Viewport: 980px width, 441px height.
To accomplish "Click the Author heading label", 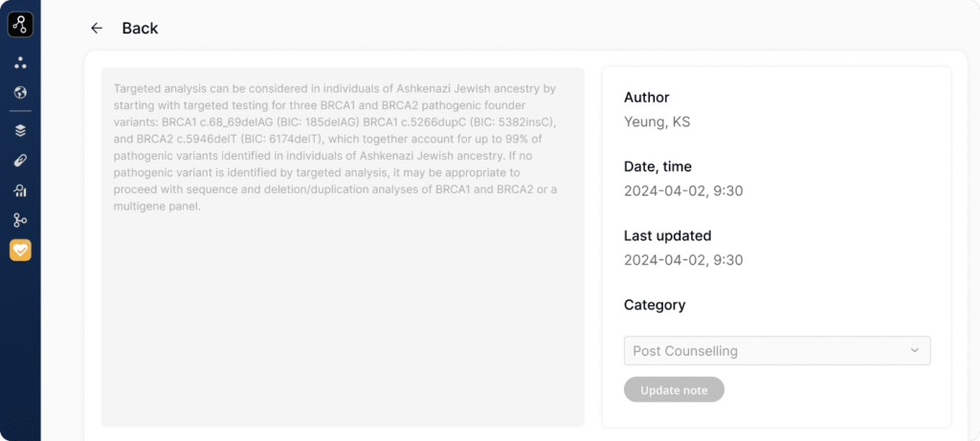I will [x=646, y=98].
